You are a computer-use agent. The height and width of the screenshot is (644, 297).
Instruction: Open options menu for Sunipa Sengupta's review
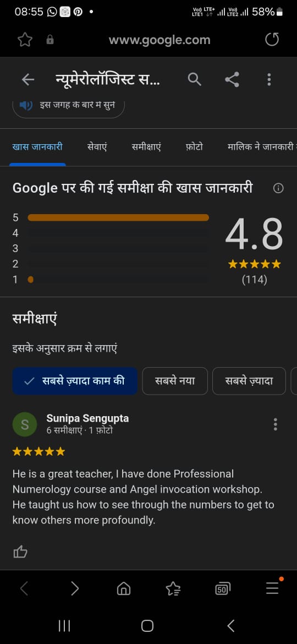click(275, 424)
